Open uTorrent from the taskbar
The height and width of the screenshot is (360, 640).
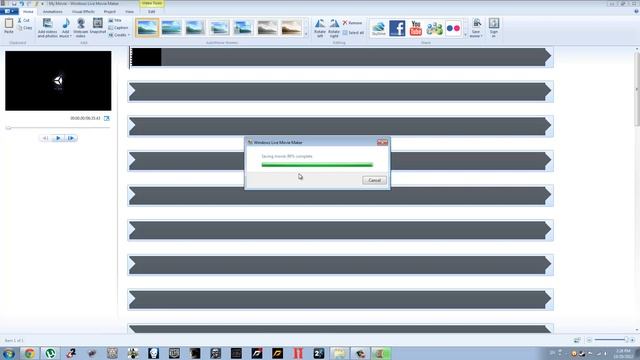[x=50, y=353]
